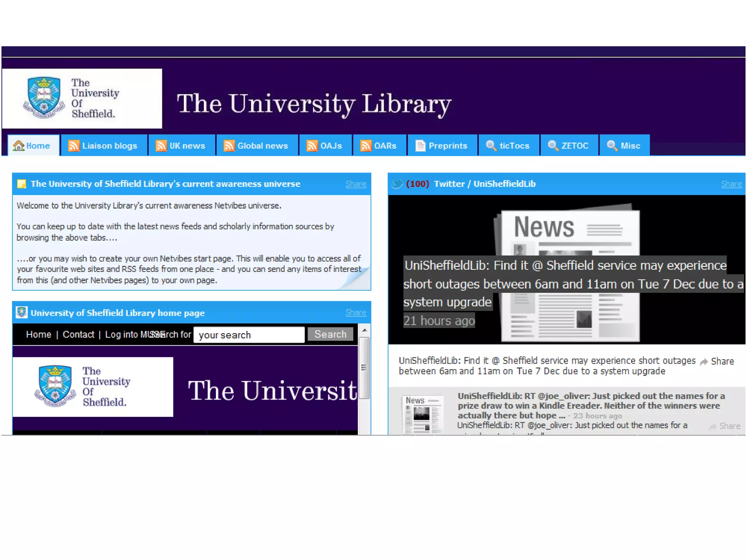Click the small News thumbnail beside Kindle tweet

click(x=422, y=415)
